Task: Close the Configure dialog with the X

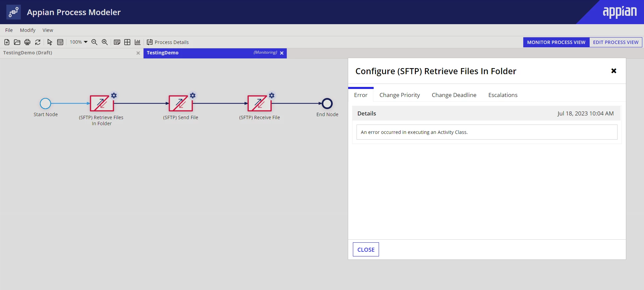Action: [x=614, y=71]
